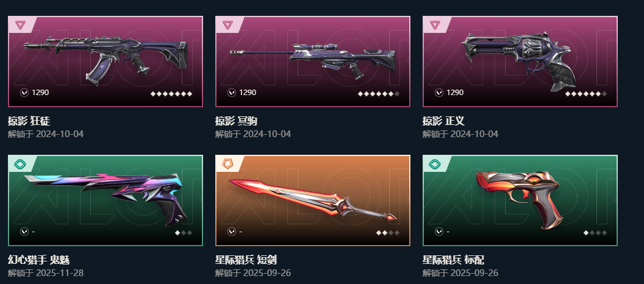Click the VP currency icon on 掠影 狂徒 card
This screenshot has height=284, width=644.
point(24,93)
